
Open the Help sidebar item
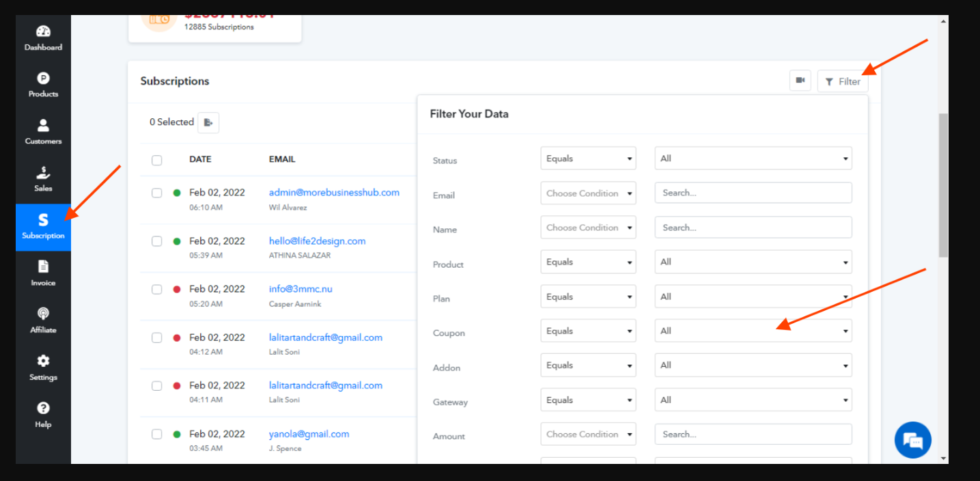click(43, 415)
